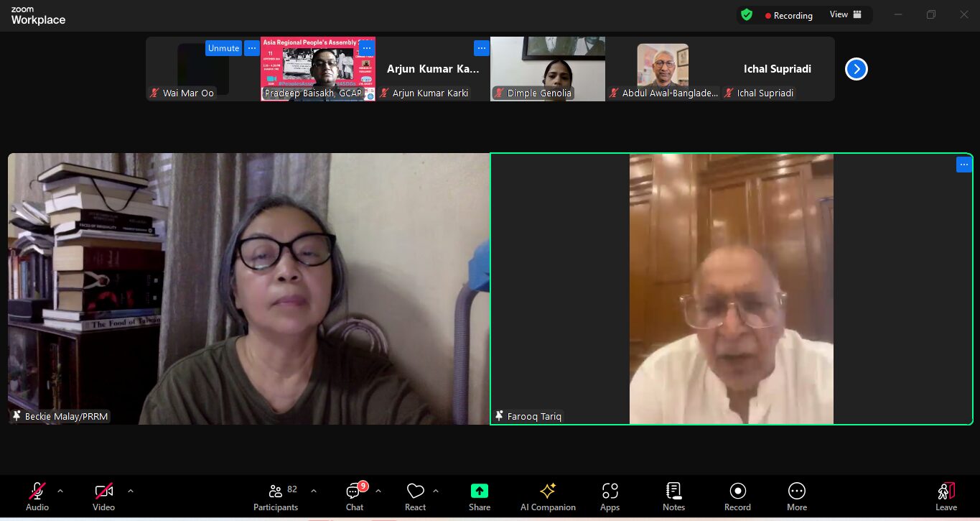
Task: Open the Apps panel
Action: (610, 496)
